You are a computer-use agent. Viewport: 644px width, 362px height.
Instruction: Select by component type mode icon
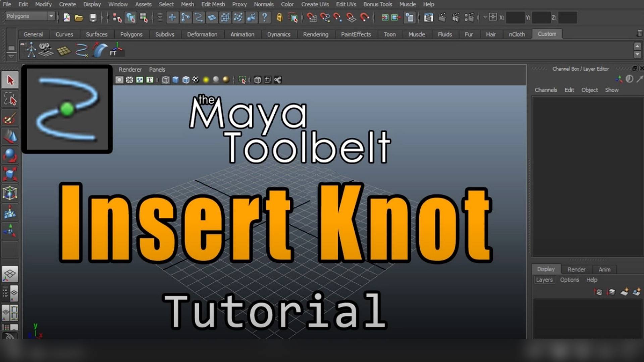[x=144, y=17]
